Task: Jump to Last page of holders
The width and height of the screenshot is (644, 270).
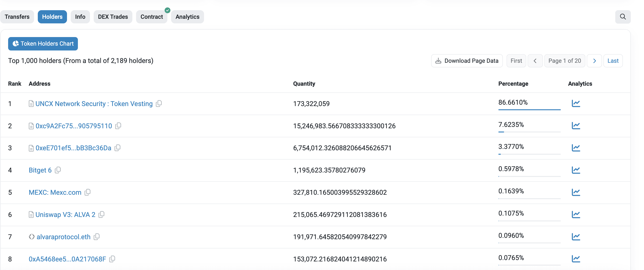Action: click(x=613, y=61)
